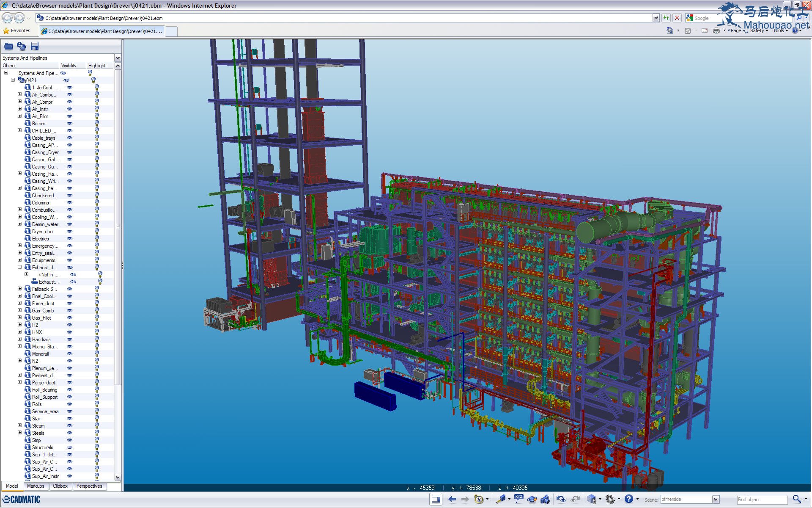Toggle visibility eye for Burner
Viewport: 812px width, 508px height.
[70, 124]
